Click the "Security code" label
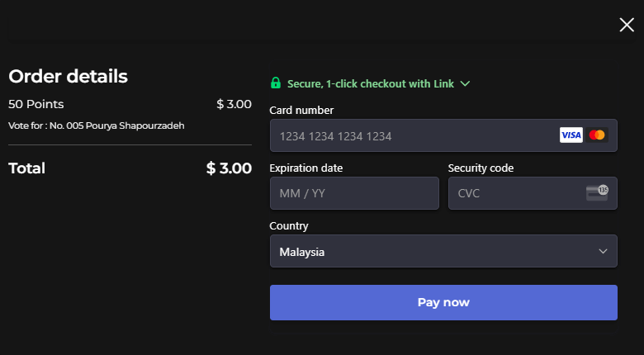 point(481,168)
